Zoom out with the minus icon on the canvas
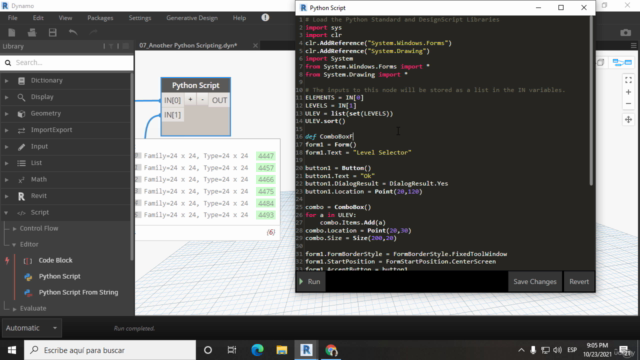Image resolution: width=640 pixels, height=360 pixels. pos(628,104)
